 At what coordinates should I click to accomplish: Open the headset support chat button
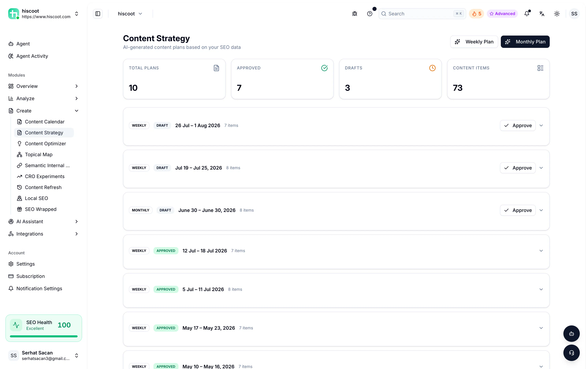(571, 353)
